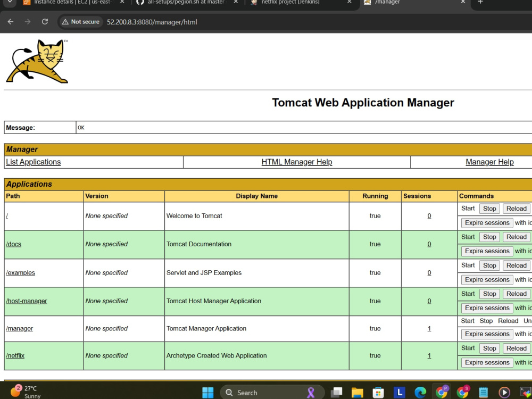The image size is (532, 399).
Task: Expire sessions for /docs
Action: (487, 251)
